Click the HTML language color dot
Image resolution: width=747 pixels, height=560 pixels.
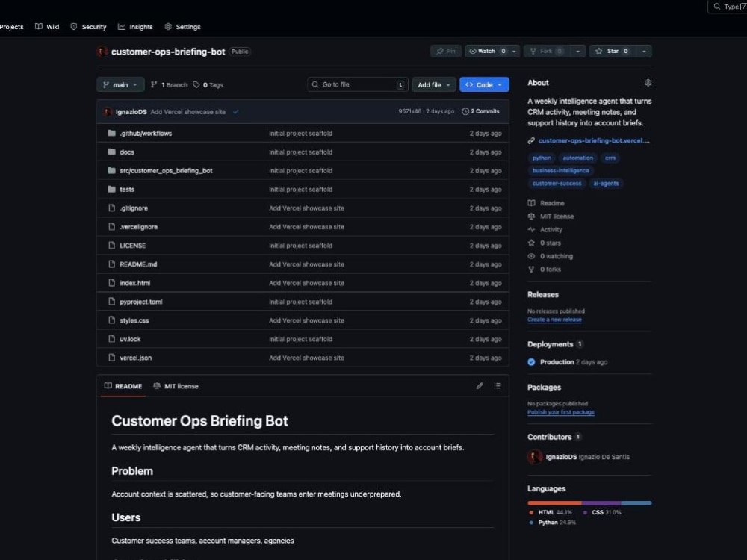(531, 512)
